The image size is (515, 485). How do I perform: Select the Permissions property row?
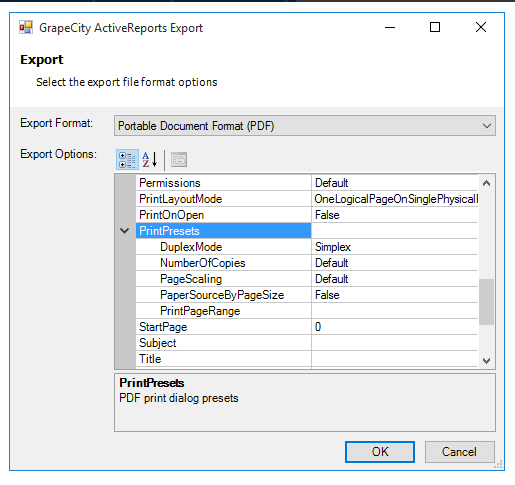tap(223, 183)
